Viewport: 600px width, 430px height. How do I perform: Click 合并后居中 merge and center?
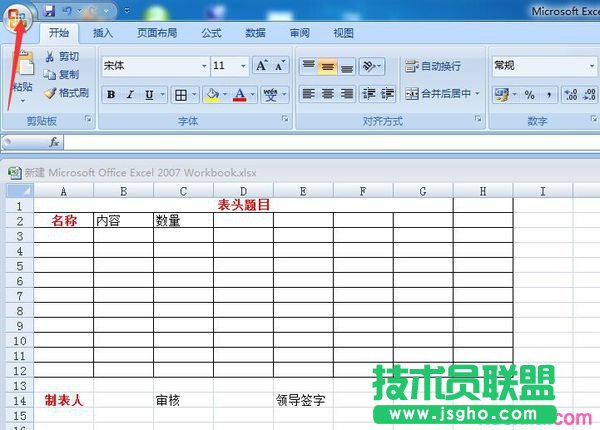437,94
